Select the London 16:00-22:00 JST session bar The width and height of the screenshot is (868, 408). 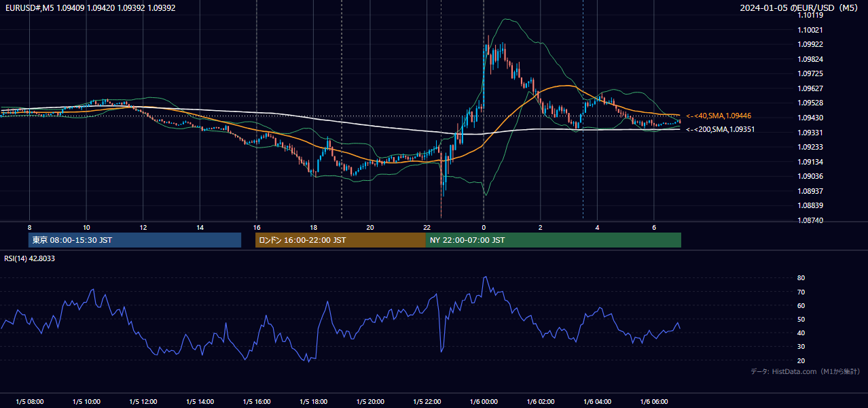[x=340, y=240]
